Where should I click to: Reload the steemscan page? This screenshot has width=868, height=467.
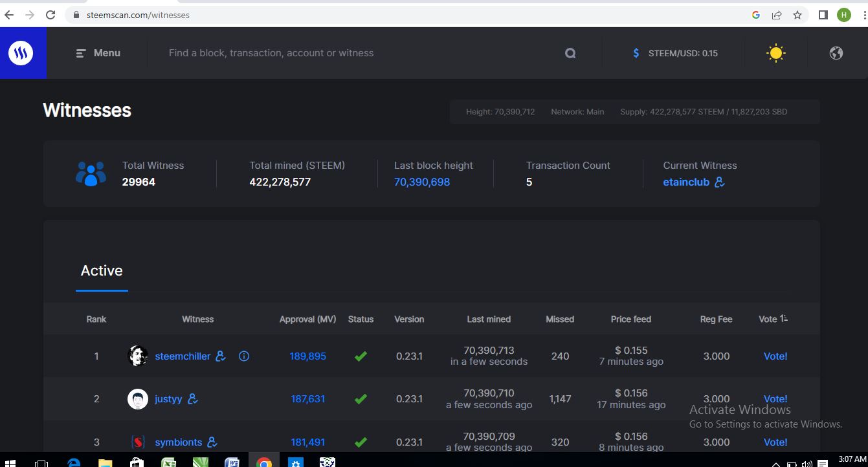tap(51, 14)
